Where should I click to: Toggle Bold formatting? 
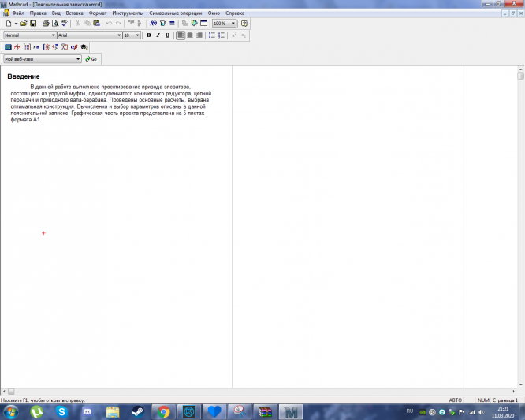tap(149, 35)
